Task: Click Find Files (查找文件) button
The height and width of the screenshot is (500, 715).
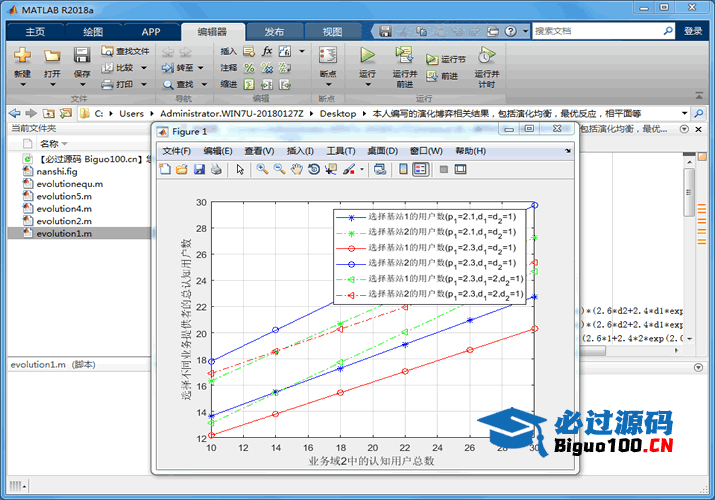Action: pyautogui.click(x=125, y=51)
